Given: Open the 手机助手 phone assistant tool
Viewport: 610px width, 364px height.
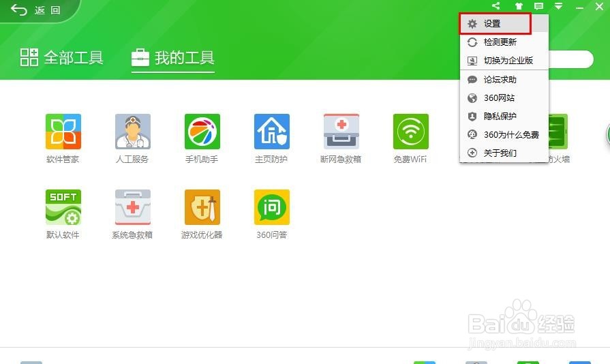Looking at the screenshot, I should coord(202,132).
